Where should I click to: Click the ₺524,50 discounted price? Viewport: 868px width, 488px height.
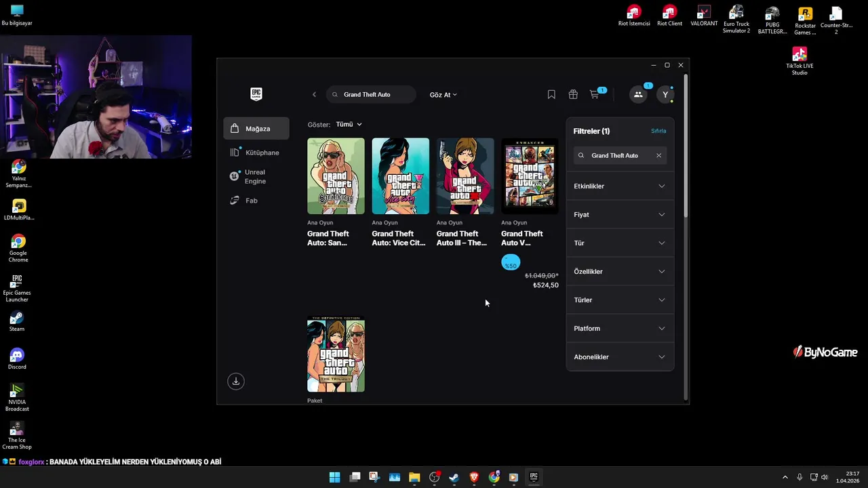coord(546,285)
